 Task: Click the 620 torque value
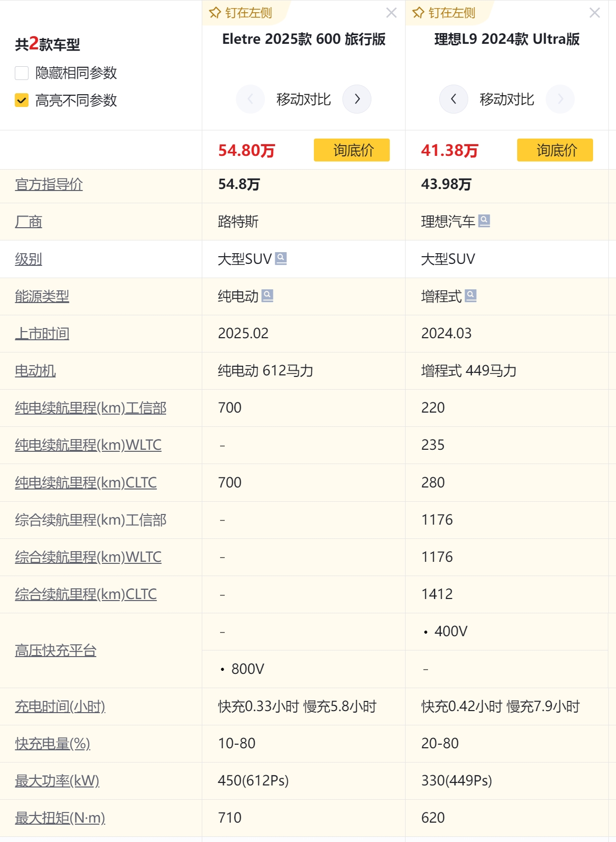point(433,818)
